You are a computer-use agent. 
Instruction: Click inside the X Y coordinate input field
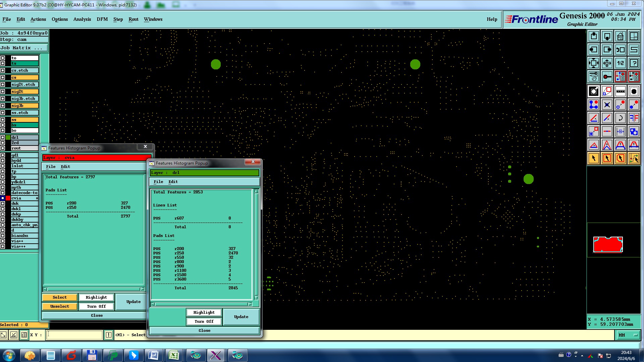coord(74,335)
